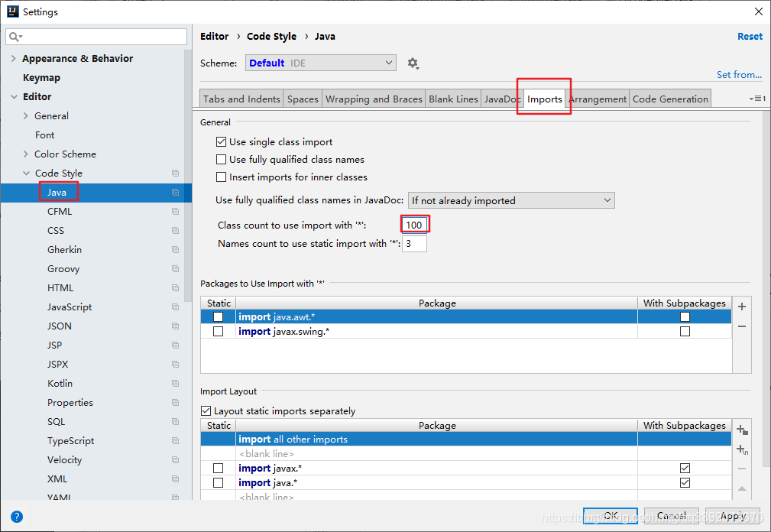Toggle Static checkbox for javax.swing.* package
Screen dimensions: 771x532
219,332
